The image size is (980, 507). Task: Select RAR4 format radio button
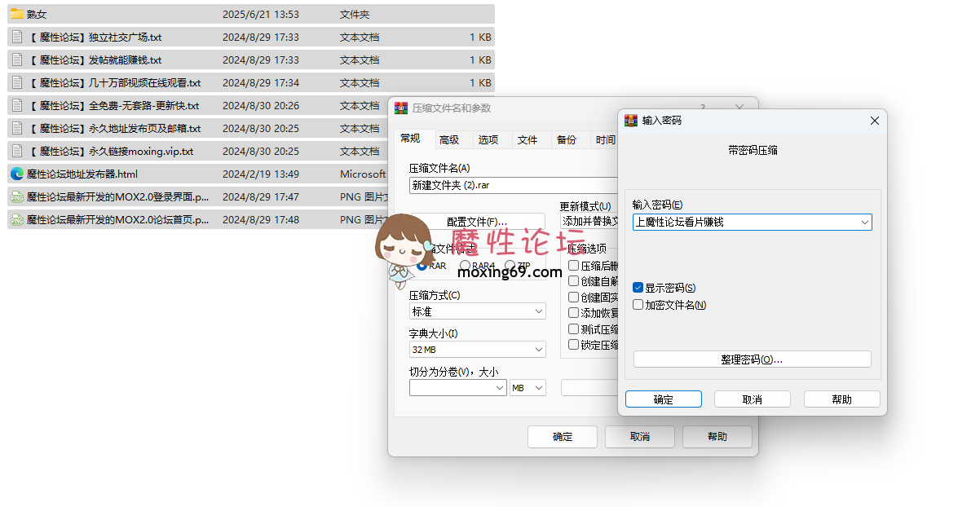465,266
